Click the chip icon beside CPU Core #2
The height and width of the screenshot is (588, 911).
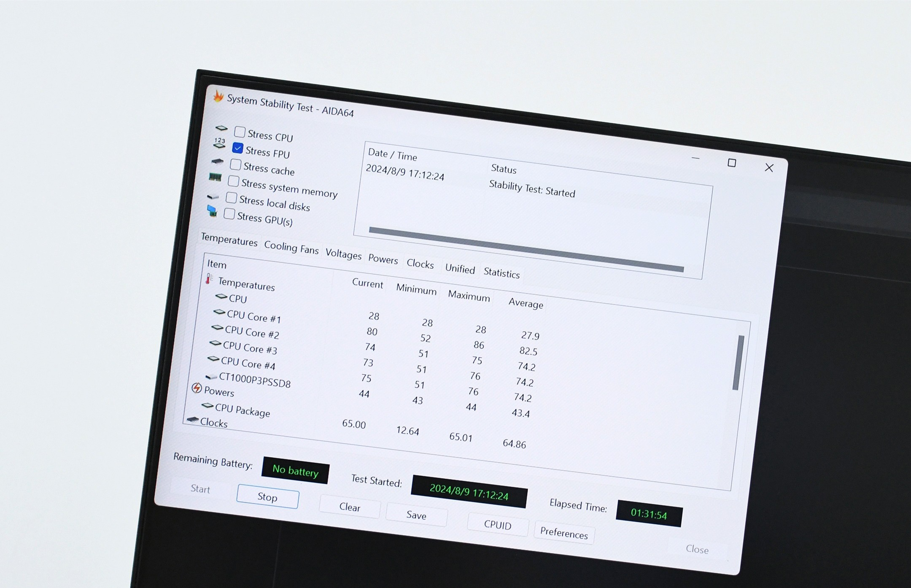point(217,328)
